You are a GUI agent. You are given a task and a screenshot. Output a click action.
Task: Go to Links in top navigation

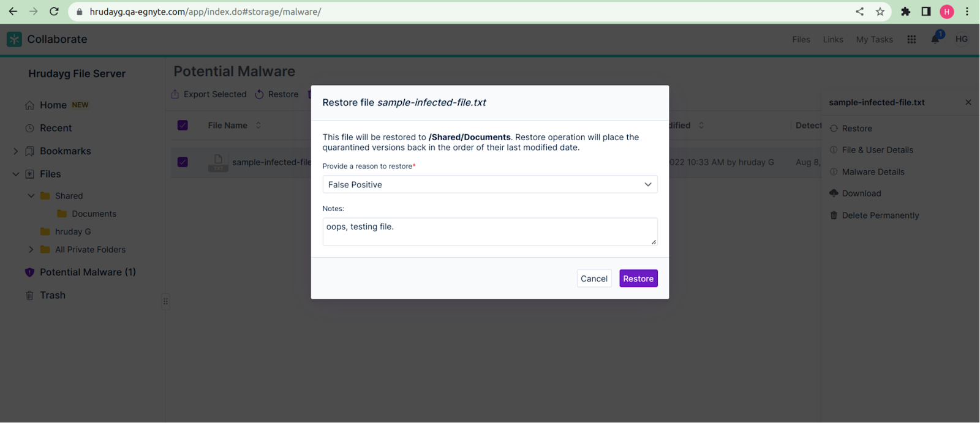point(832,40)
